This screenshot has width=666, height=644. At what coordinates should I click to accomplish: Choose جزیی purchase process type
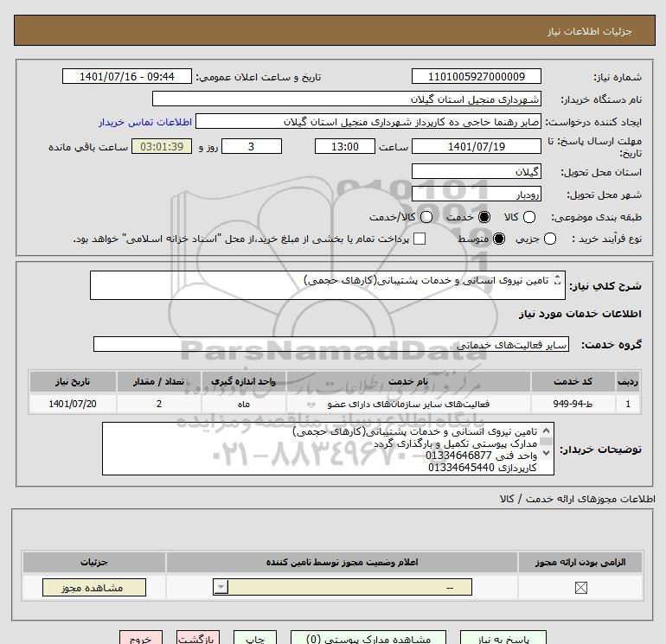point(549,239)
